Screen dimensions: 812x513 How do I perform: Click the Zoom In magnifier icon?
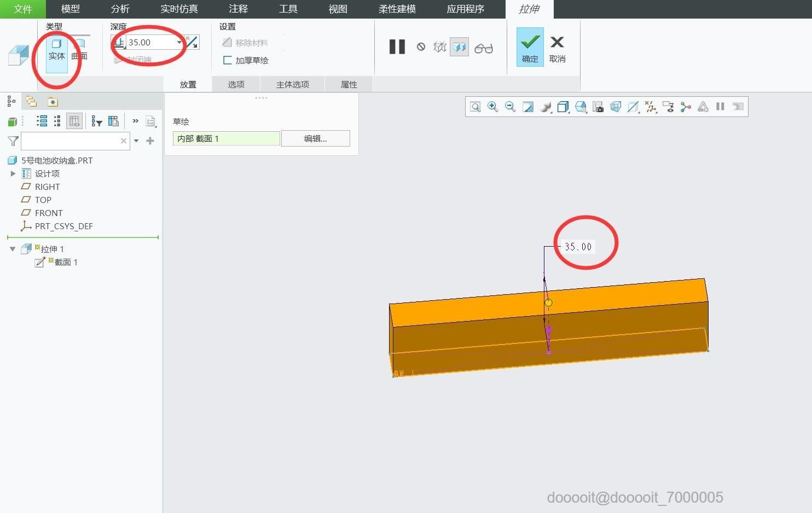pyautogui.click(x=492, y=107)
